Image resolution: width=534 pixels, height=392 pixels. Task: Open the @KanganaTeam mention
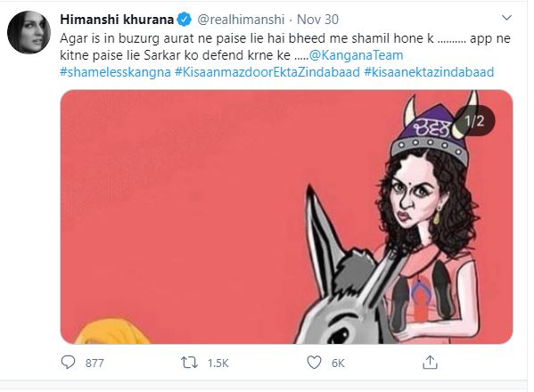[357, 55]
